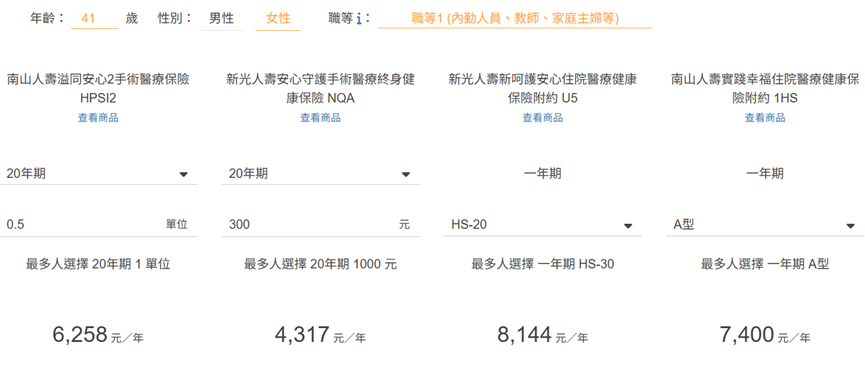Open 查看商品 link for 南山人壽 HPSI2

98,117
